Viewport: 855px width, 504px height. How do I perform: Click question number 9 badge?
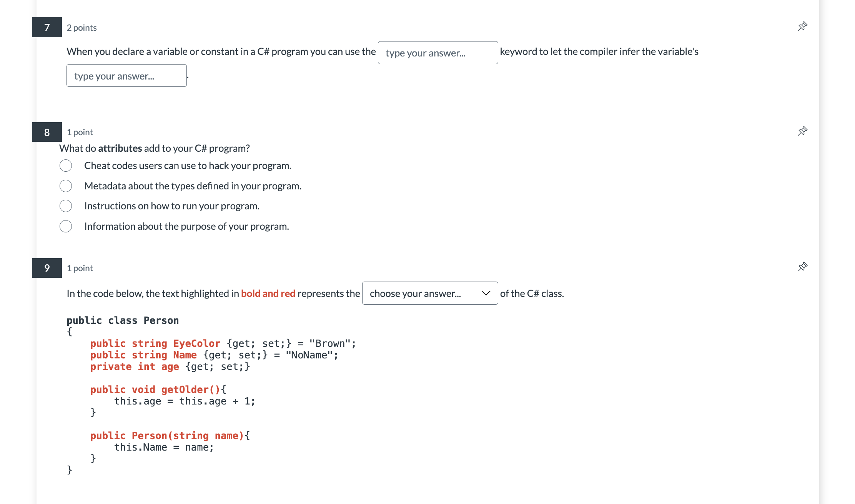click(x=47, y=268)
